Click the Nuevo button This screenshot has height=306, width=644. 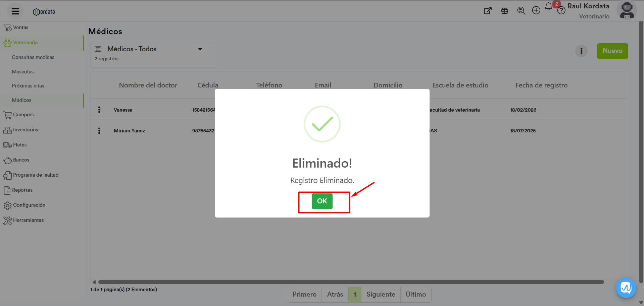click(612, 51)
